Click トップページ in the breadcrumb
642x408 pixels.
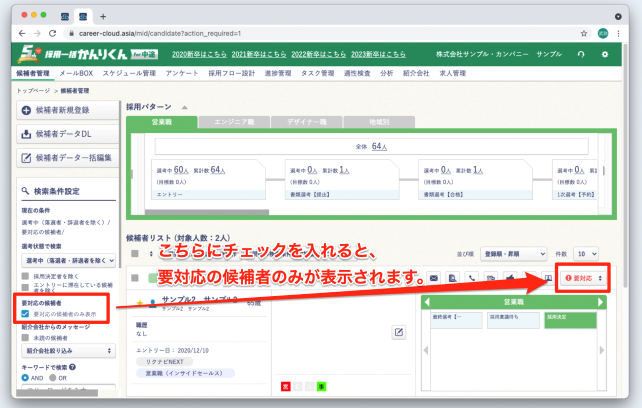tap(33, 91)
